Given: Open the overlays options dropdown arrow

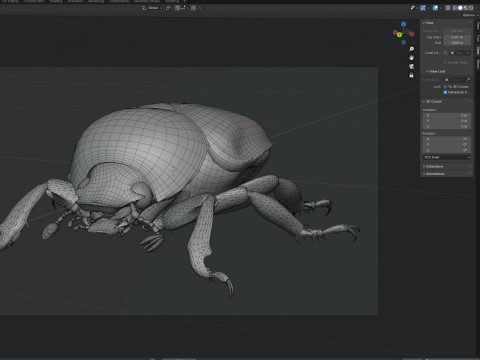Looking at the screenshot, I should [x=441, y=8].
